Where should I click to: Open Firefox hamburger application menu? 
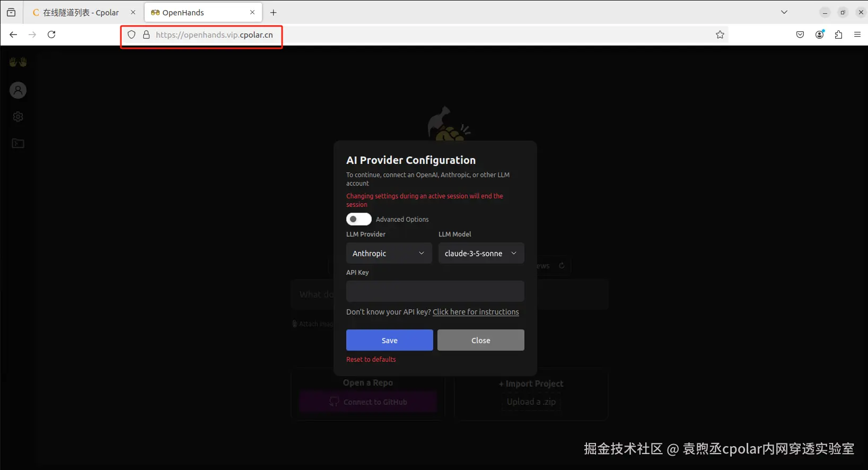tap(857, 34)
